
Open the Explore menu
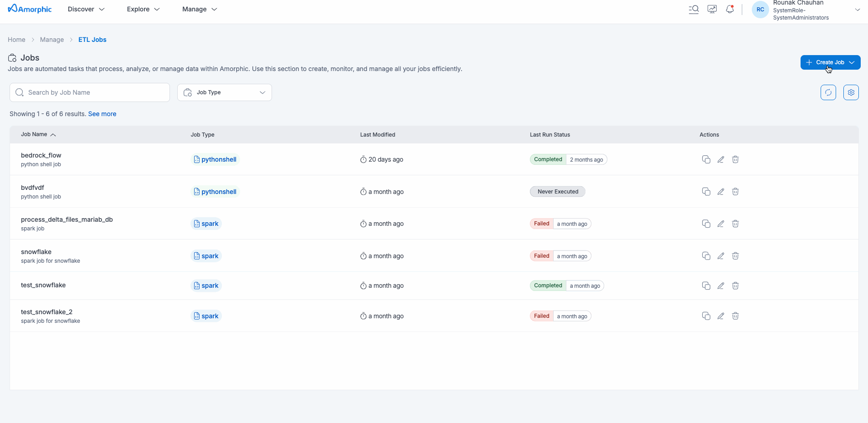pyautogui.click(x=143, y=9)
